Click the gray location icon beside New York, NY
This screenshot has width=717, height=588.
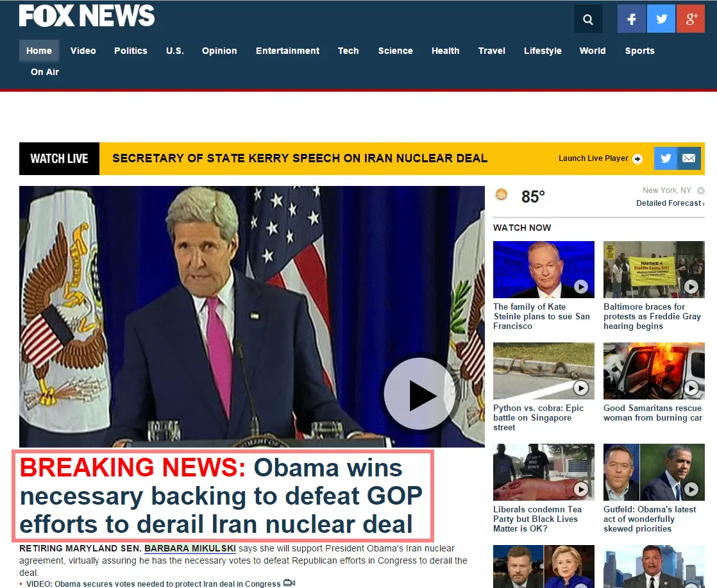pos(700,190)
